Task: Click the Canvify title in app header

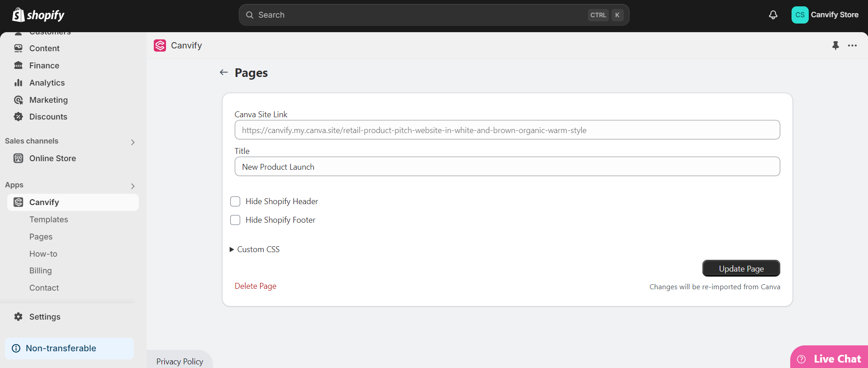Action: (x=186, y=45)
